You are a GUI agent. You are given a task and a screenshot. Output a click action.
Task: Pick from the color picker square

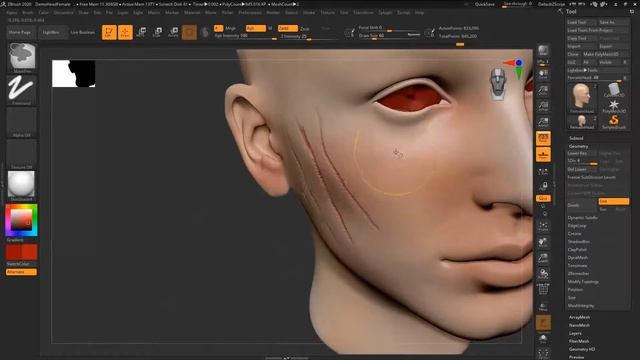(20, 220)
